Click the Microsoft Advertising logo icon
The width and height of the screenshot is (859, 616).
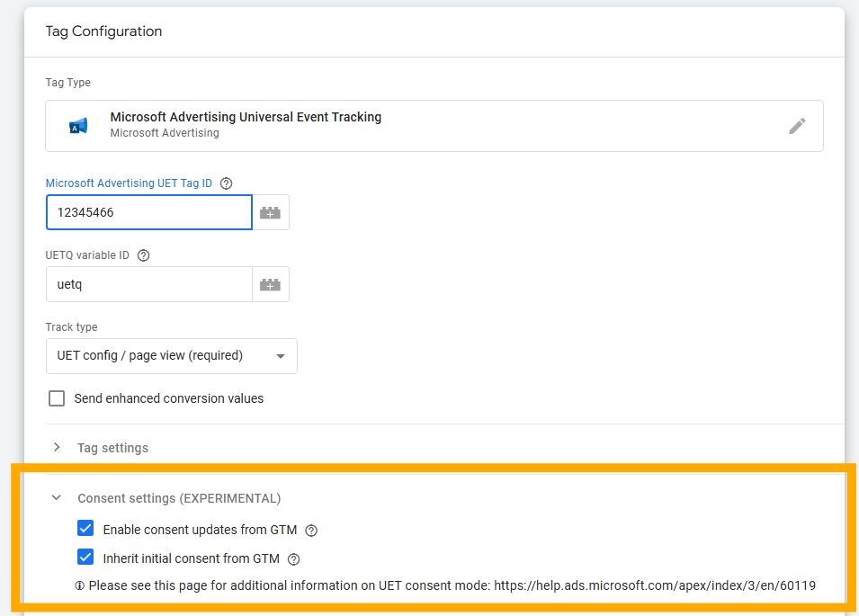pyautogui.click(x=78, y=124)
